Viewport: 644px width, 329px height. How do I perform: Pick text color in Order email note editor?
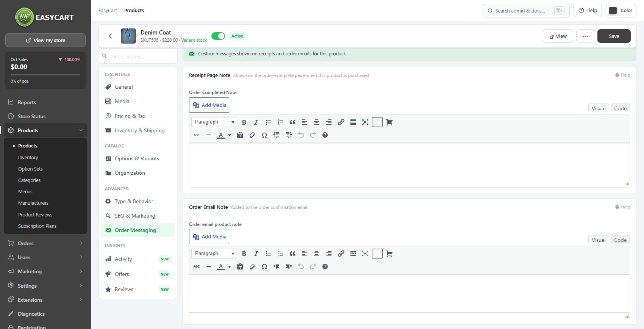[x=221, y=266]
